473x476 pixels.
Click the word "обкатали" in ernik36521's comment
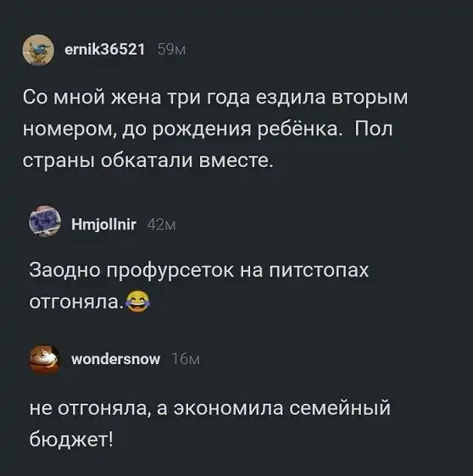point(147,161)
